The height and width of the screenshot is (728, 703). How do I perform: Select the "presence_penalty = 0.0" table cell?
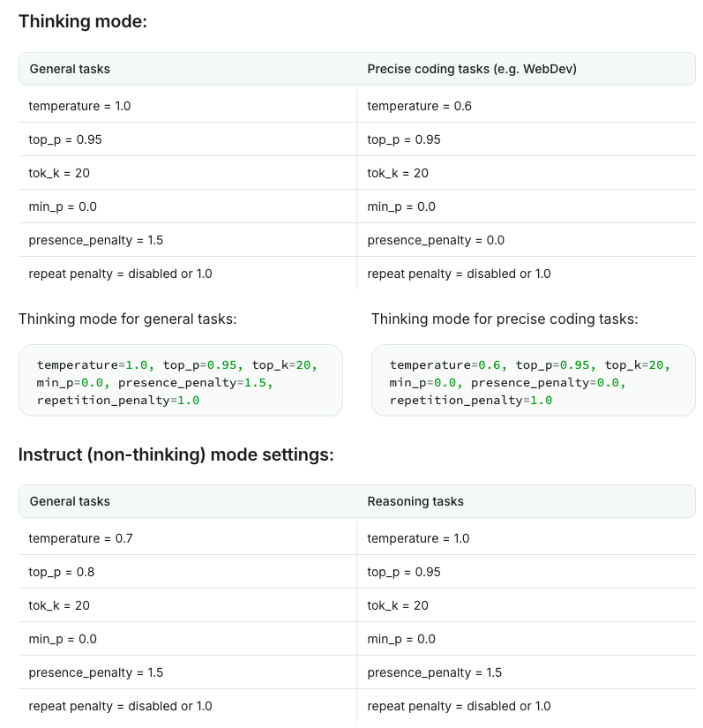(x=436, y=240)
